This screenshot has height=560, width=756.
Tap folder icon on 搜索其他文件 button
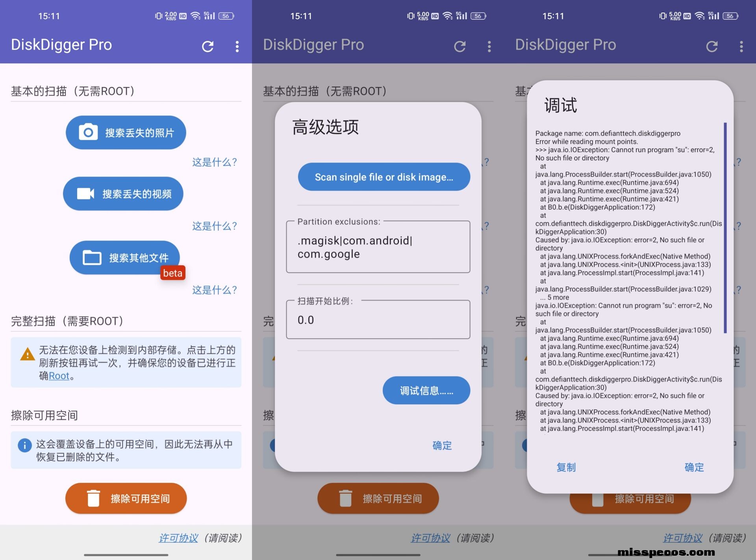92,258
